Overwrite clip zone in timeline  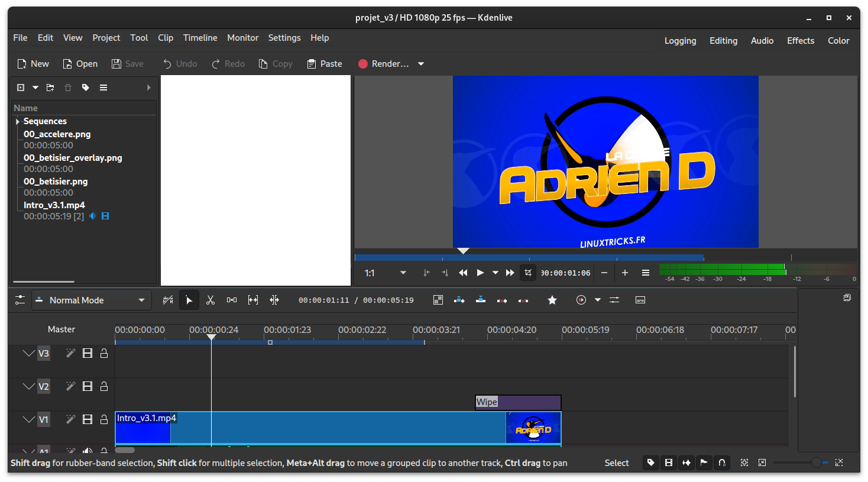[481, 300]
